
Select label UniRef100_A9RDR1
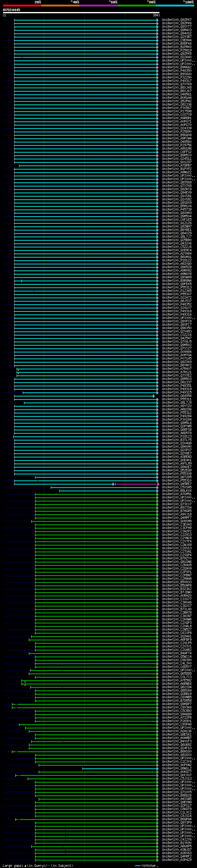point(177,118)
